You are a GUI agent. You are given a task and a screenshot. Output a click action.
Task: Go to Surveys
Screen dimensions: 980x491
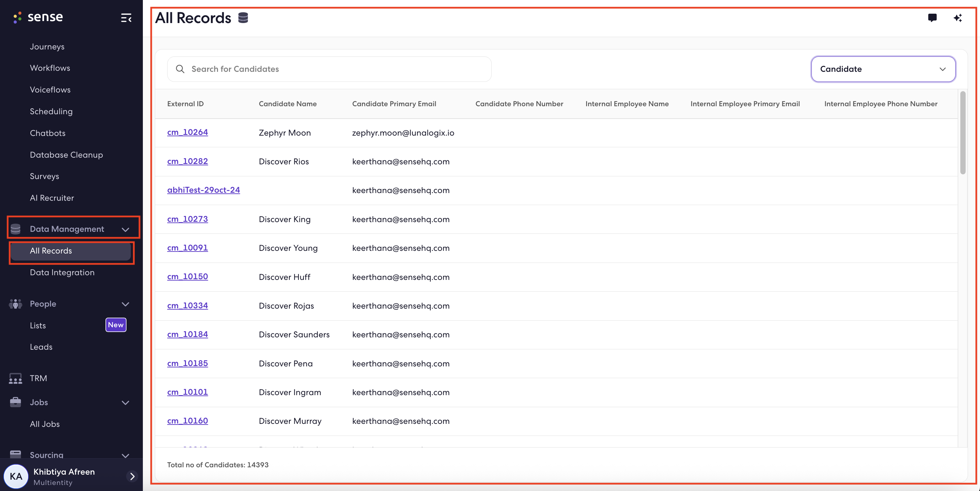tap(44, 176)
